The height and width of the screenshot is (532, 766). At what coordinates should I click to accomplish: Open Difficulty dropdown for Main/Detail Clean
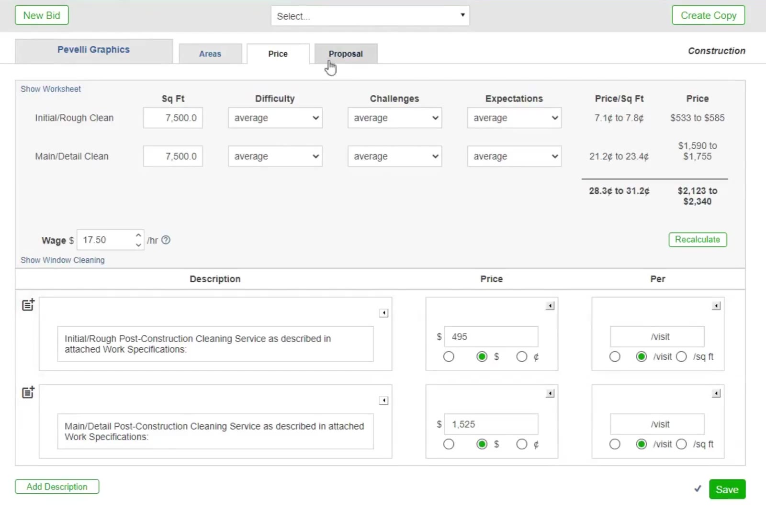(x=275, y=156)
